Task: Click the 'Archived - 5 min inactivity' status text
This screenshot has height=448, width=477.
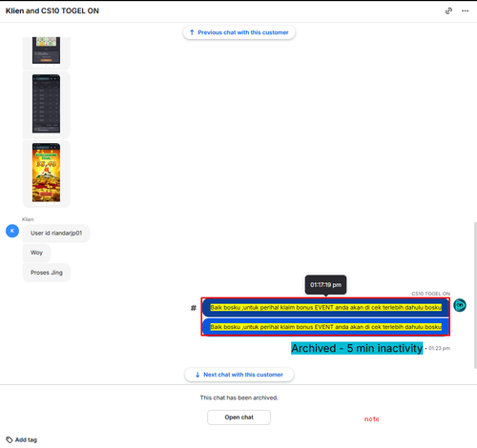Action: click(357, 348)
